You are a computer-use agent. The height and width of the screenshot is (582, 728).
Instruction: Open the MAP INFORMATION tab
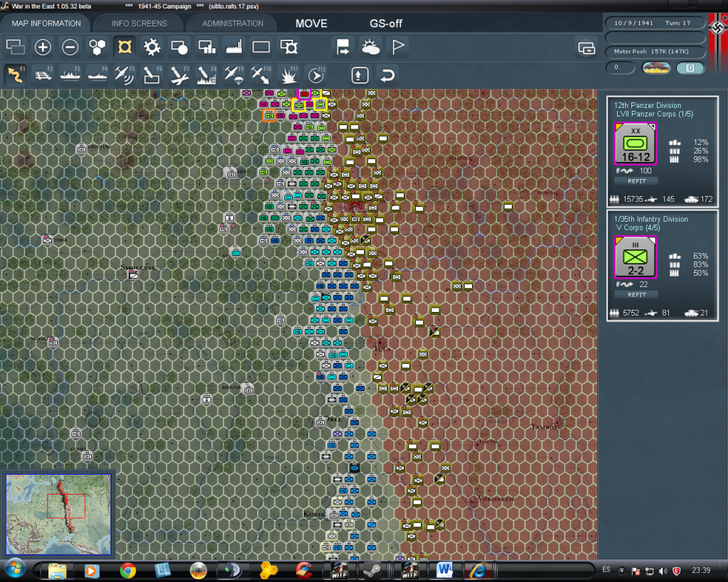(46, 23)
